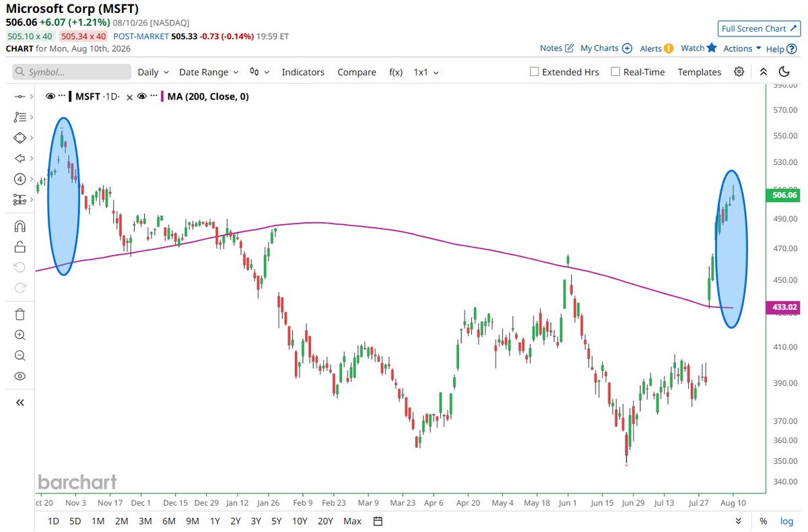Screen dimensions: 808x532
Task: Open MSFT series options ellipsis
Action: point(62,97)
